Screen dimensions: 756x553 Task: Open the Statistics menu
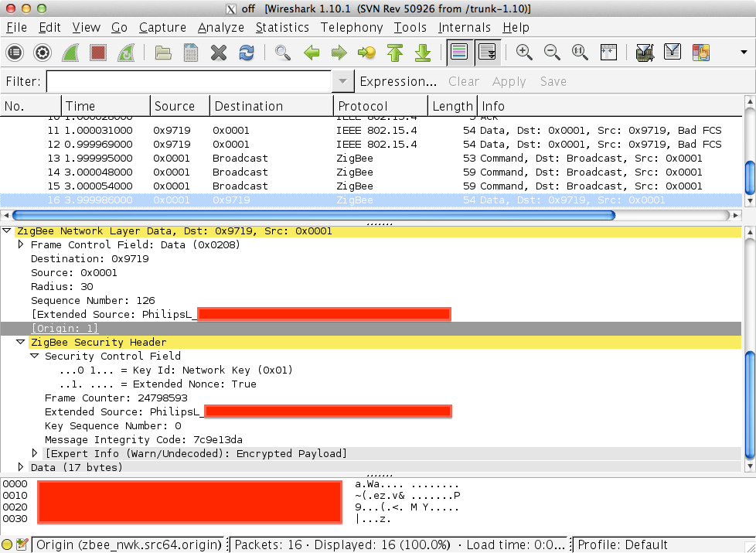click(x=282, y=28)
